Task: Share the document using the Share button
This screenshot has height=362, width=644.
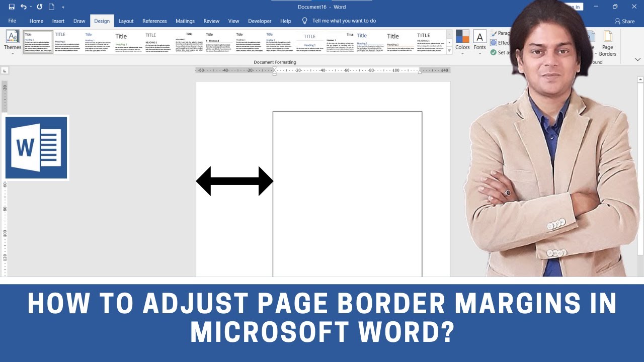Action: (x=625, y=21)
